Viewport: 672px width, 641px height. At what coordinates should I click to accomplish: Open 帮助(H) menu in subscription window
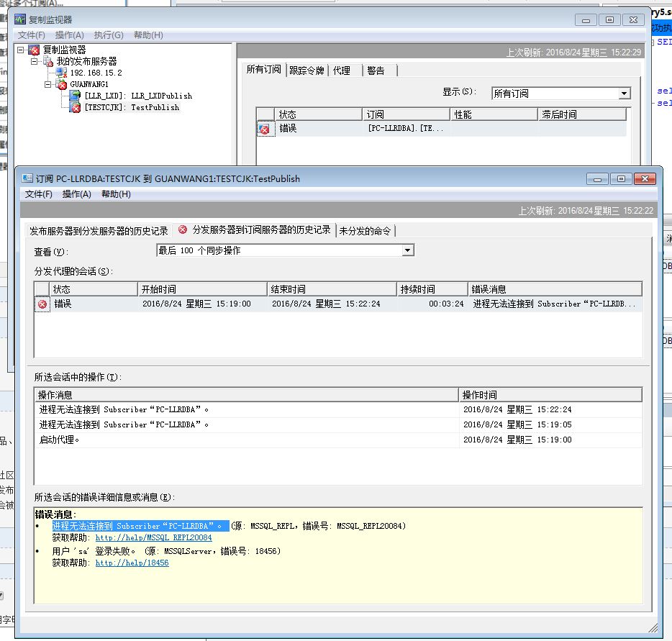(x=116, y=194)
